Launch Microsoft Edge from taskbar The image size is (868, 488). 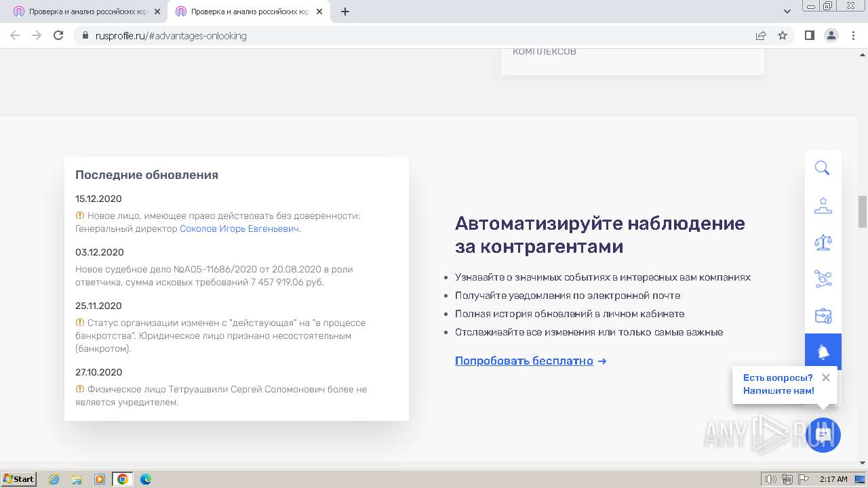pyautogui.click(x=145, y=479)
